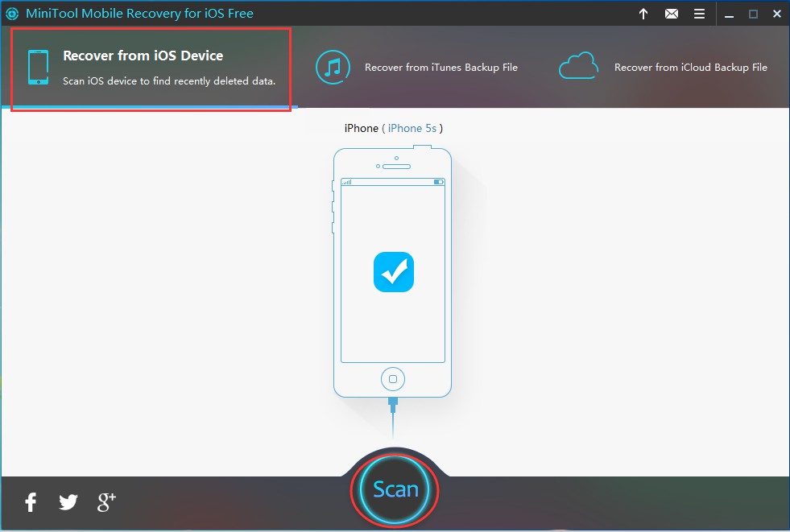Select the Recover from iOS Device tab
This screenshot has height=532, width=790.
pyautogui.click(x=151, y=68)
